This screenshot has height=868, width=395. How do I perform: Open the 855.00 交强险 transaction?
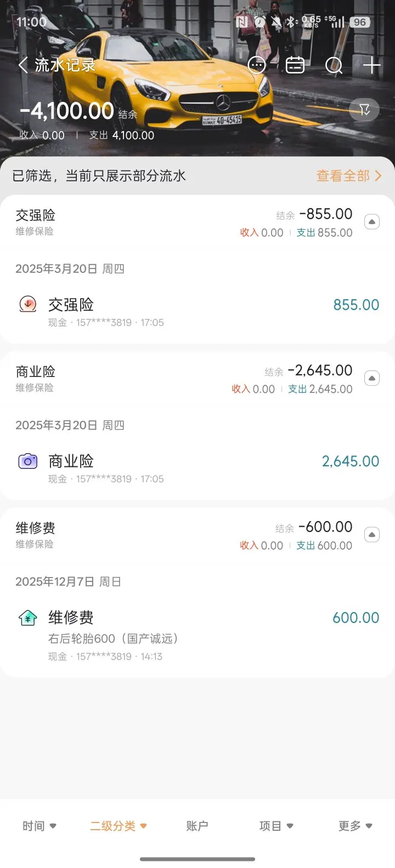[x=198, y=311]
